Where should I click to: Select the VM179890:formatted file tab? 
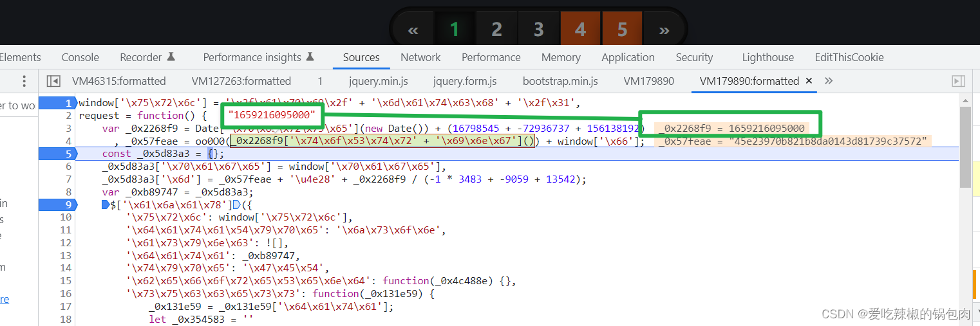(x=749, y=81)
